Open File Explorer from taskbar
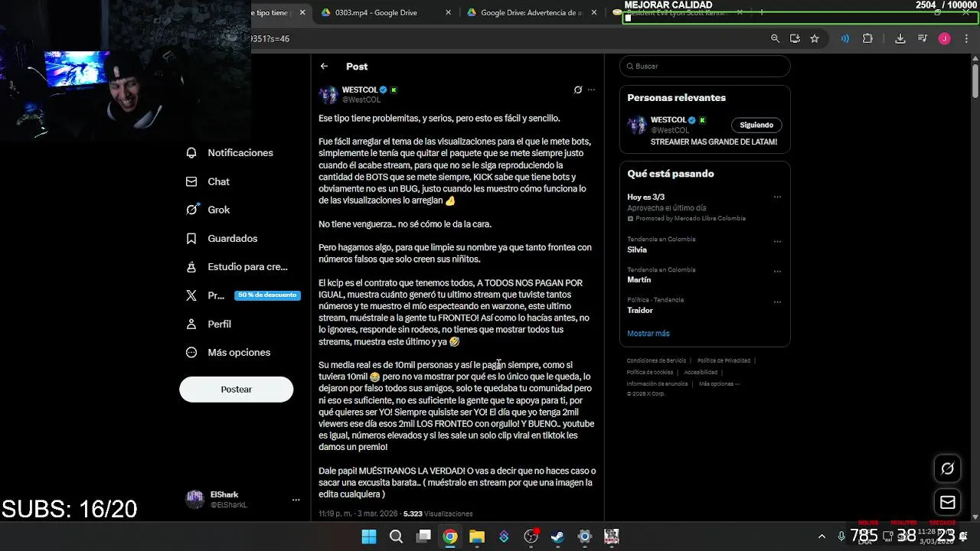This screenshot has height=551, width=980. 477,536
